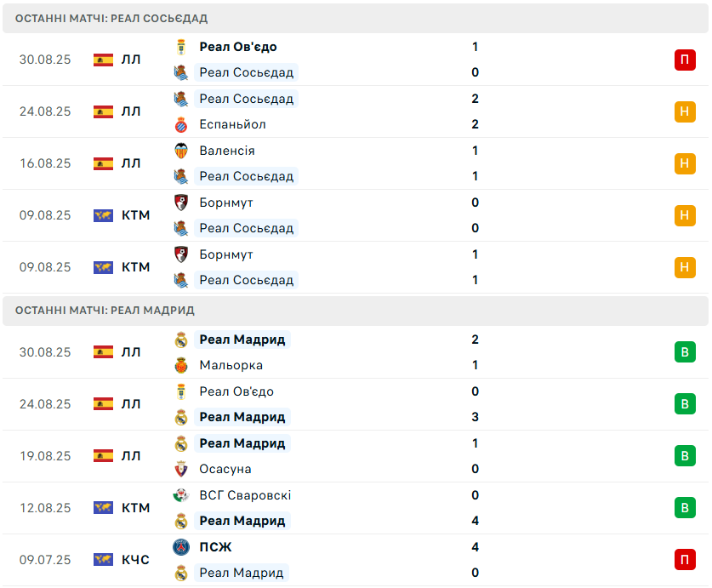Click green В badge for Osasuna match

(x=685, y=456)
